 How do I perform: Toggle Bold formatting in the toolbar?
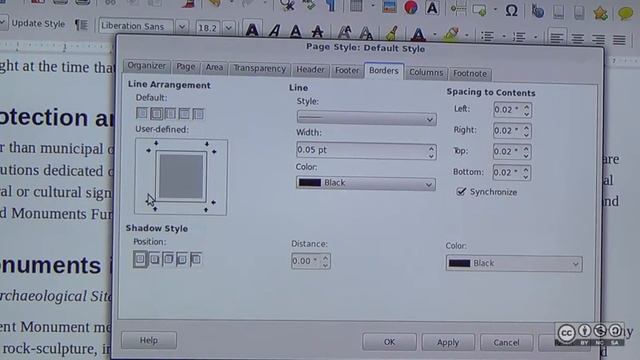(x=252, y=30)
